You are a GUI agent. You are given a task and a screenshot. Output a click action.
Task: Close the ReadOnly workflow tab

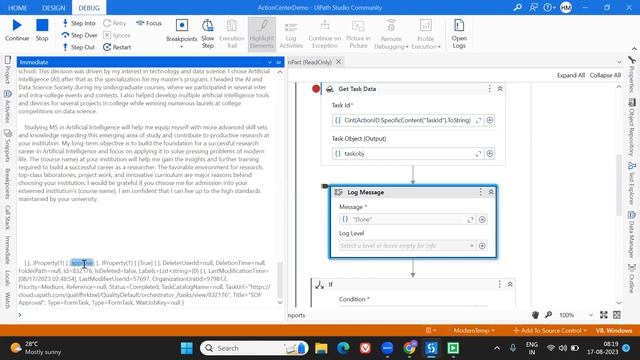[338, 62]
